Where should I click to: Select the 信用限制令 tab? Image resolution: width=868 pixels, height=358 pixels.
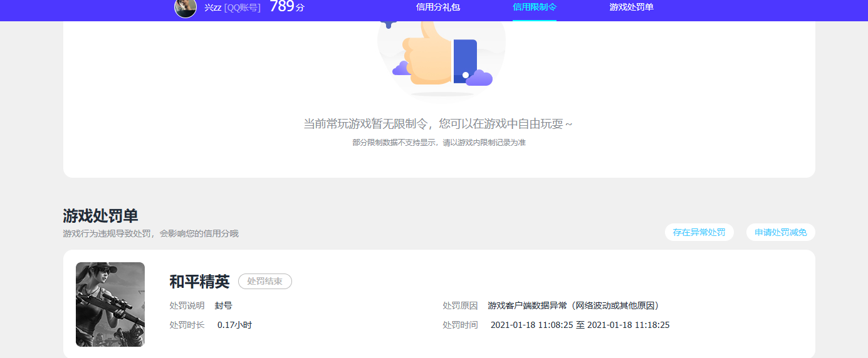[535, 8]
